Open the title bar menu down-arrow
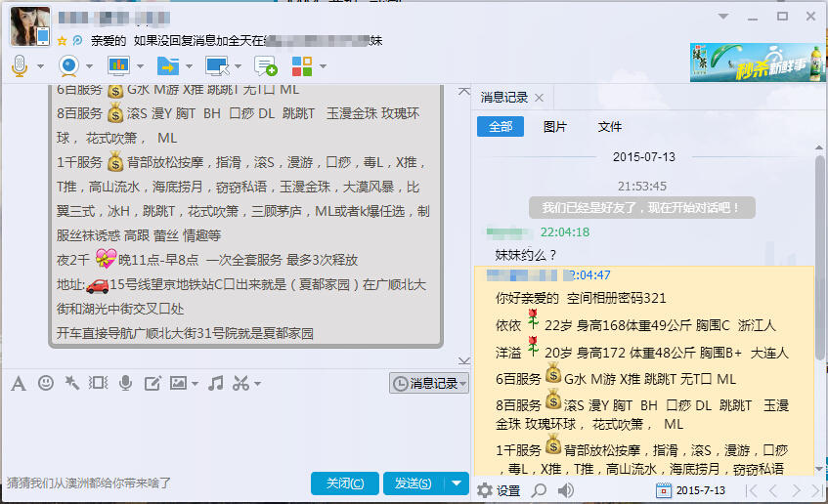The image size is (828, 504). tap(723, 17)
